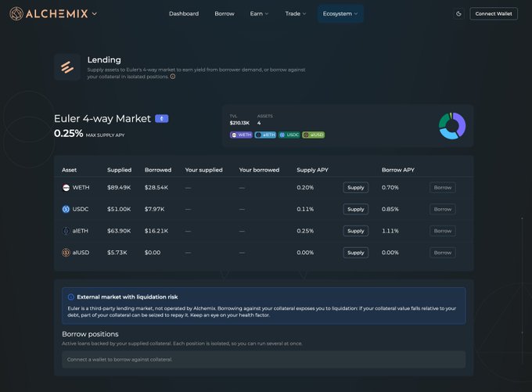Screen dimensions: 532x392
Task: Click the alETH token icon in table
Action: click(66, 231)
